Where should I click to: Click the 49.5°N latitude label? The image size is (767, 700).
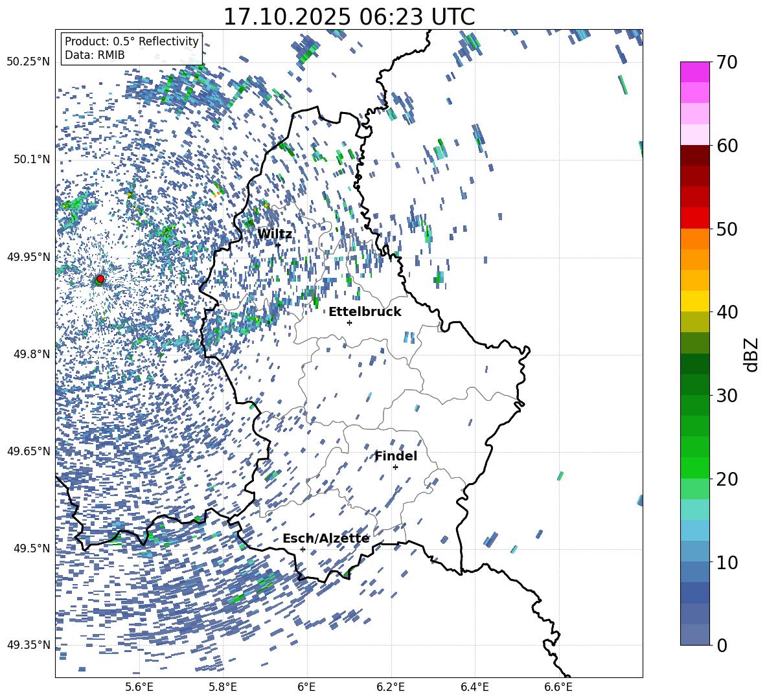[32, 548]
